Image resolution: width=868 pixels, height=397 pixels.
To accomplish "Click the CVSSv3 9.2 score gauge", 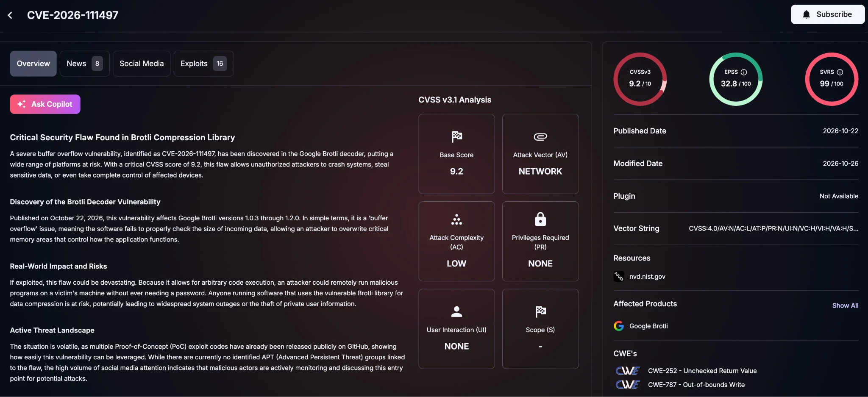I will [x=640, y=79].
